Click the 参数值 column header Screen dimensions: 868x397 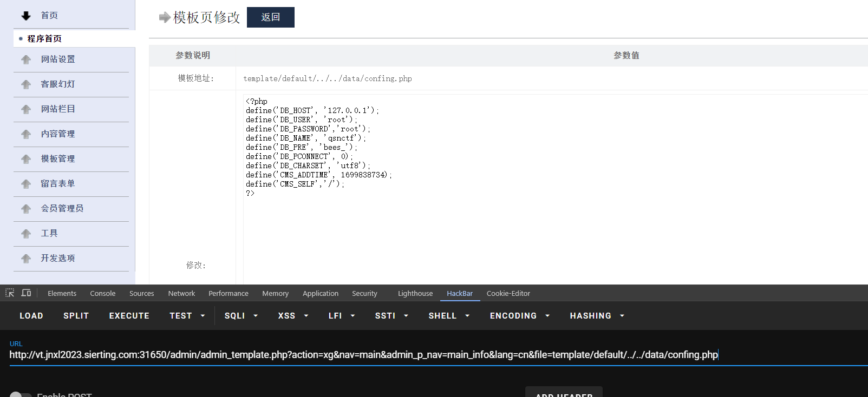(626, 56)
